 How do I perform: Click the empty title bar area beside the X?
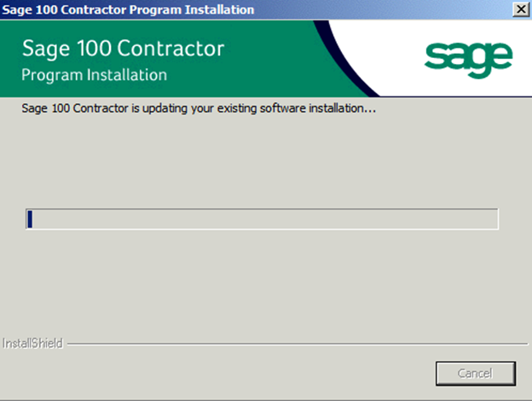(x=384, y=9)
